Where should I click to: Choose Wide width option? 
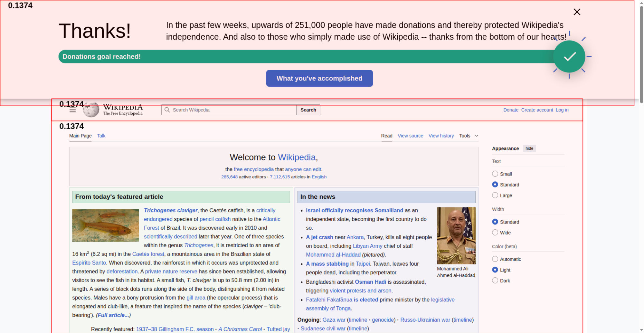(495, 233)
